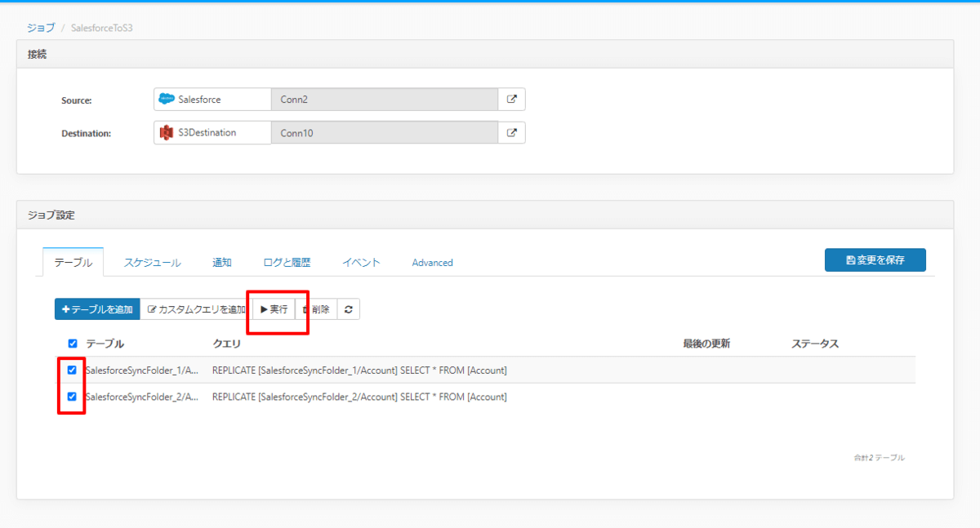Open the イベント tab
The image size is (980, 528).
point(361,263)
